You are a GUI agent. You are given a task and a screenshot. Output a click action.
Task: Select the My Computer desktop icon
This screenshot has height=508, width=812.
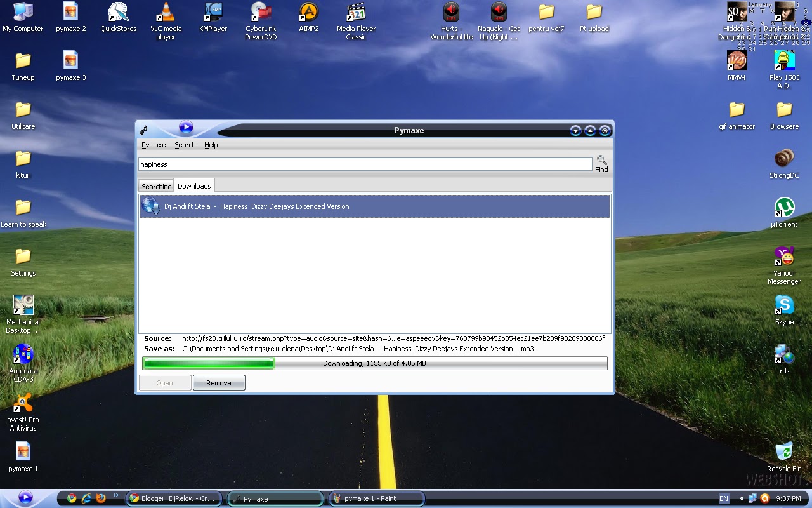[23, 17]
